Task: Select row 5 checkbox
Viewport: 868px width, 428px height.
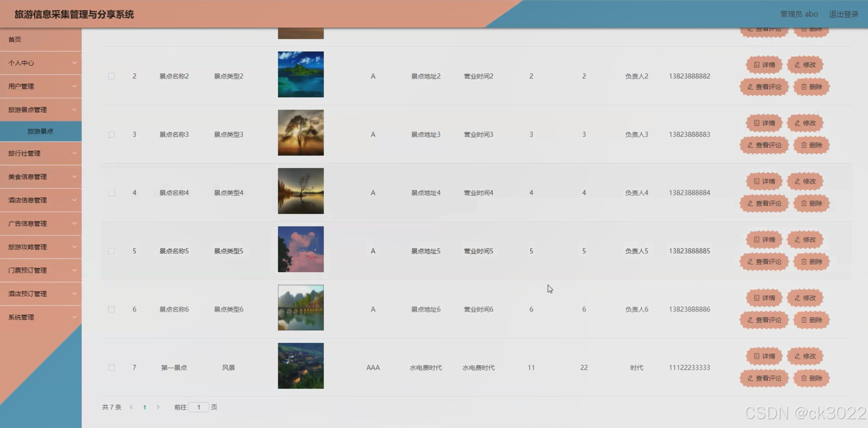Action: click(x=111, y=251)
